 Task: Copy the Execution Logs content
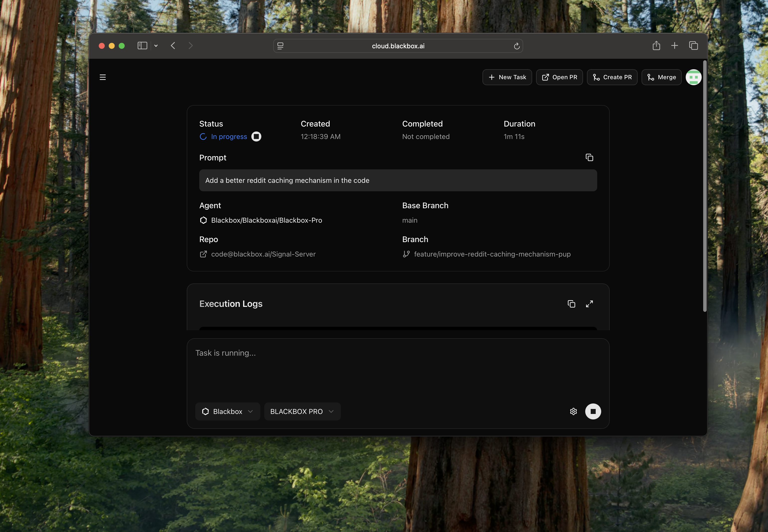571,304
